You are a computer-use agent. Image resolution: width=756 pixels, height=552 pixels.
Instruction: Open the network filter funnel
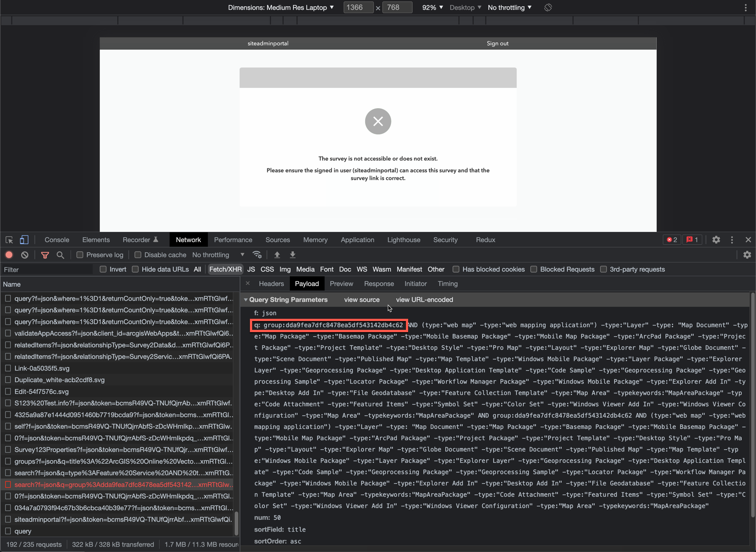tap(45, 254)
